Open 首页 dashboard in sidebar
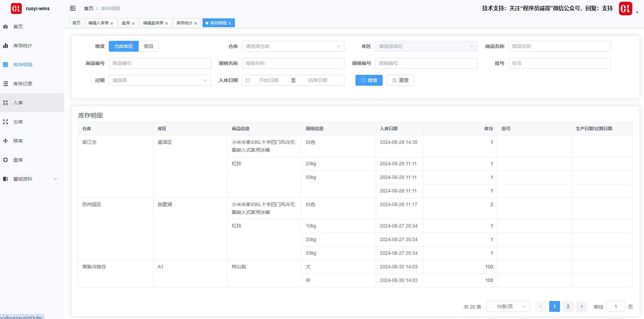The width and height of the screenshot is (644, 319). (32, 27)
